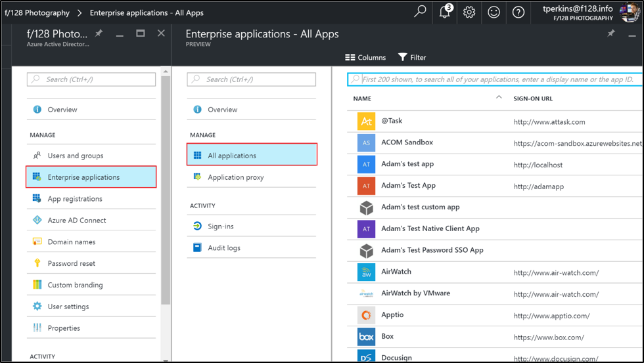The height and width of the screenshot is (363, 644).
Task: Open the Filter options
Action: click(412, 58)
